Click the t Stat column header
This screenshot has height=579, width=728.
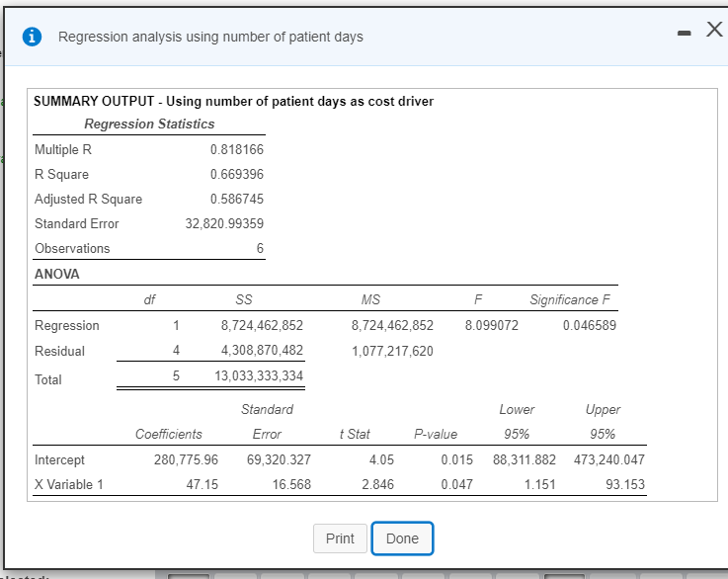click(x=355, y=434)
